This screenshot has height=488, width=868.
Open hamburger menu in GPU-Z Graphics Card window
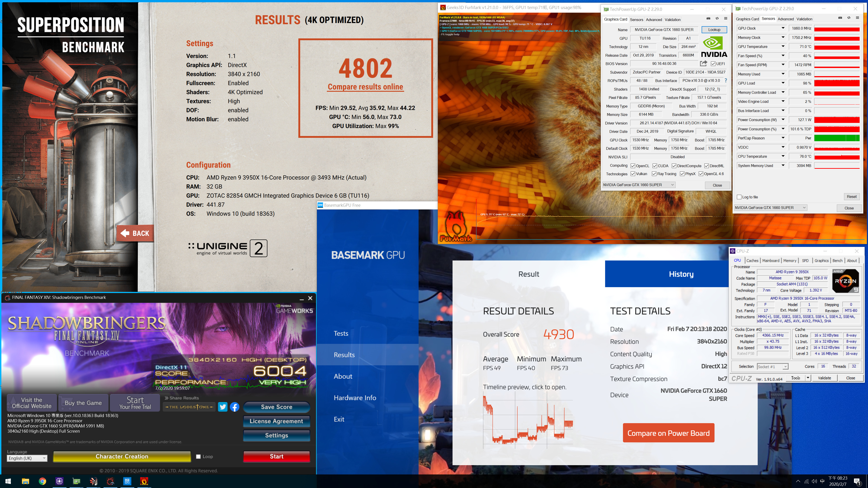[726, 19]
